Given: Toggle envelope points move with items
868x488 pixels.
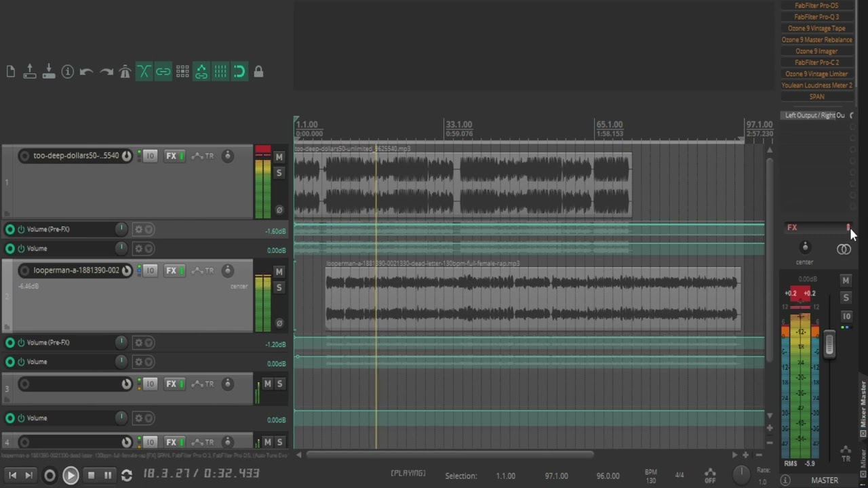Looking at the screenshot, I should point(201,71).
